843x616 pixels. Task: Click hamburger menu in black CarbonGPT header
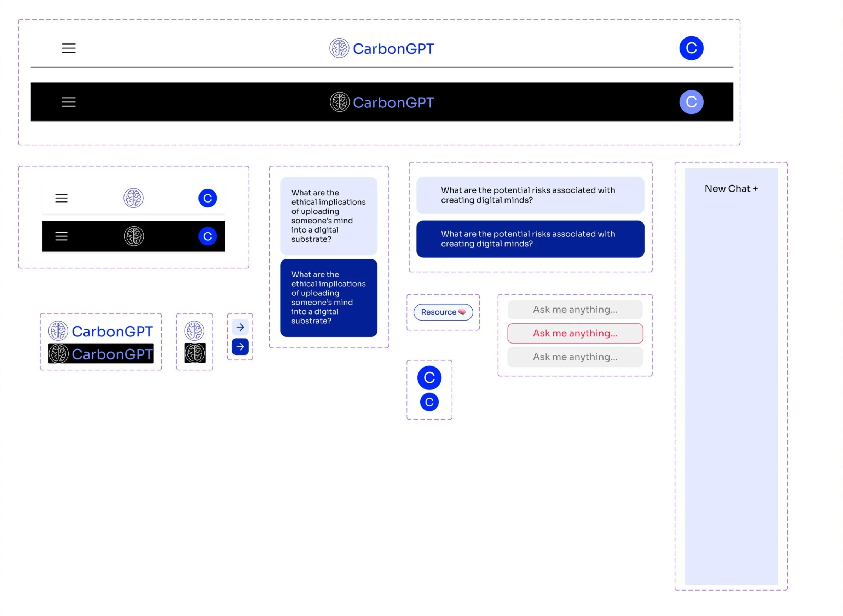(69, 102)
